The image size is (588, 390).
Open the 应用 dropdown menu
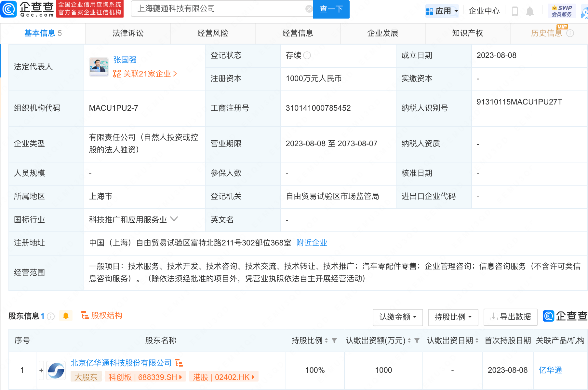(x=442, y=11)
